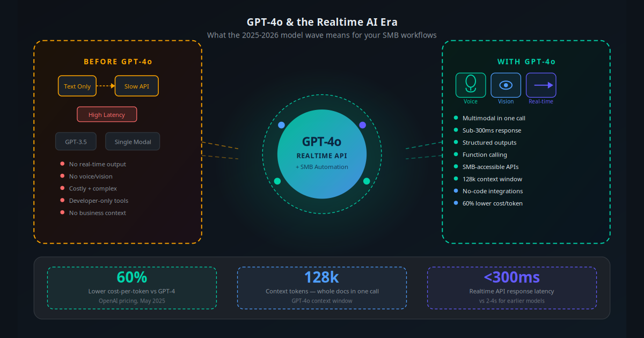644x338 pixels.
Task: Select the Slow API box
Action: [137, 86]
